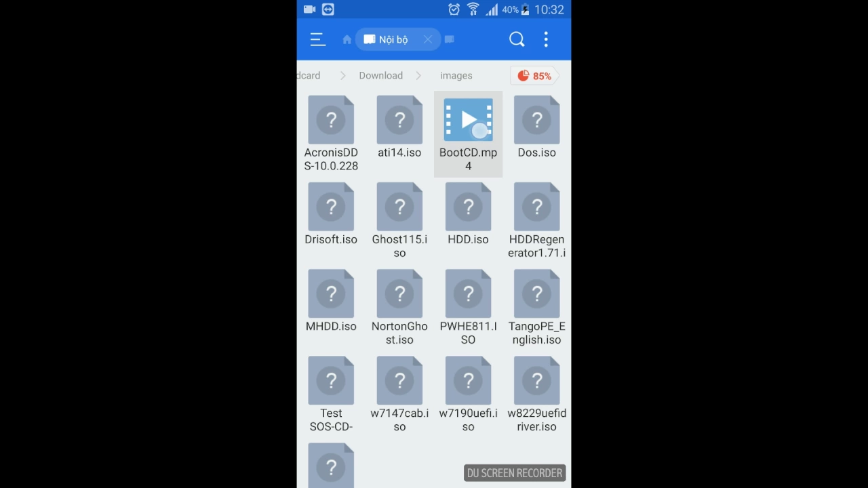Open AcronisDDS-10.0.228 file icon
This screenshot has height=488, width=868.
point(331,120)
